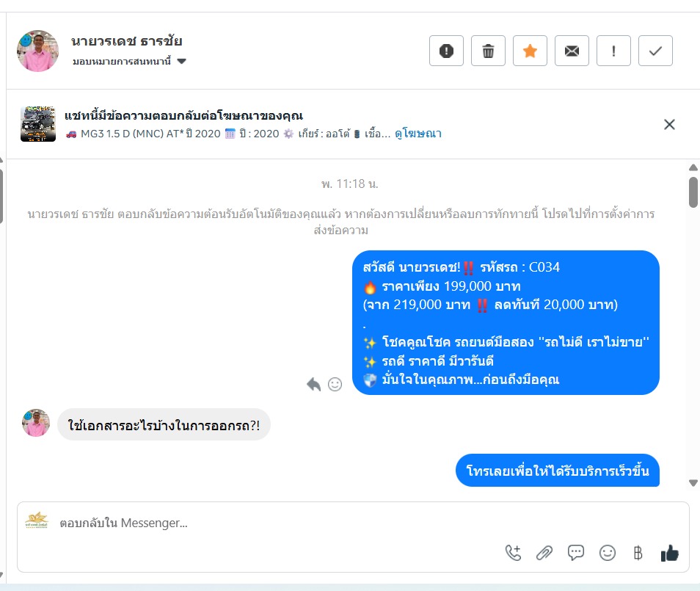
Task: Delete the conversation with trash icon
Action: [488, 51]
